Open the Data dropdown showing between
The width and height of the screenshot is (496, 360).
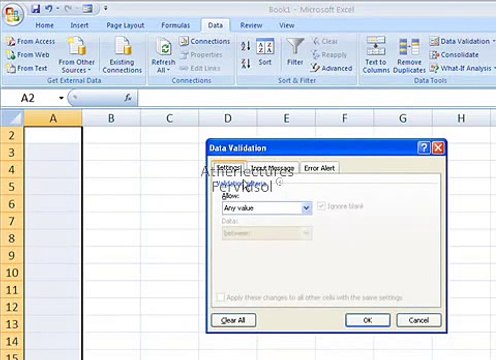267,233
